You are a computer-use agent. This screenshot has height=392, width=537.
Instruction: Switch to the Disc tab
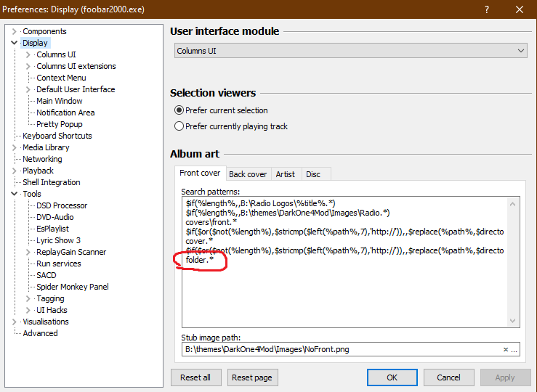coord(313,174)
